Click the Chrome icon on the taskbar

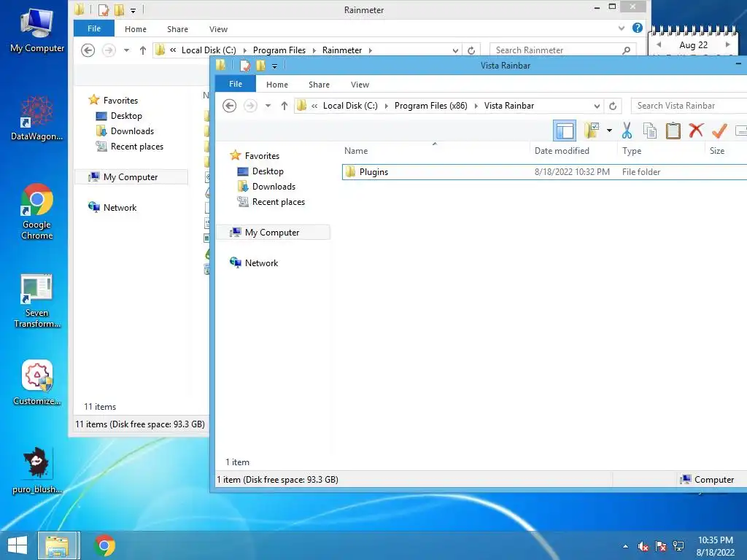104,545
